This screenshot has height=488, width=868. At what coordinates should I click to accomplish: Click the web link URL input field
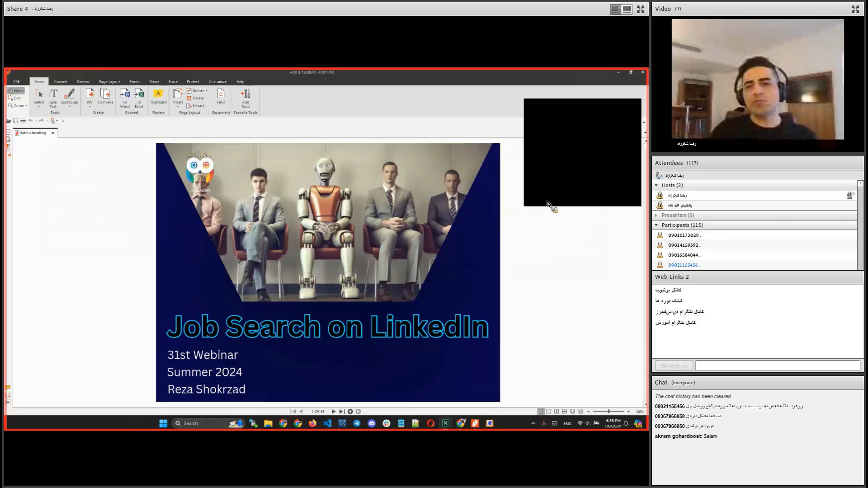pyautogui.click(x=777, y=366)
